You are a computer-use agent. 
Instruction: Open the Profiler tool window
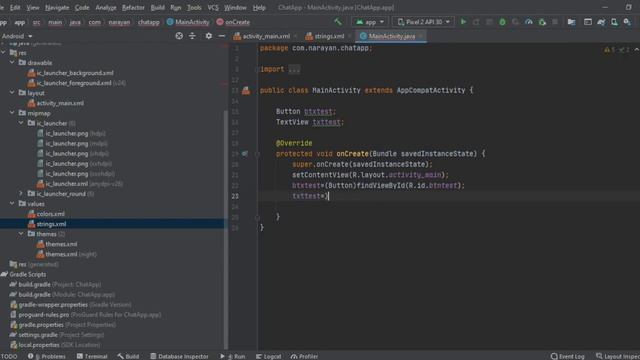click(304, 356)
